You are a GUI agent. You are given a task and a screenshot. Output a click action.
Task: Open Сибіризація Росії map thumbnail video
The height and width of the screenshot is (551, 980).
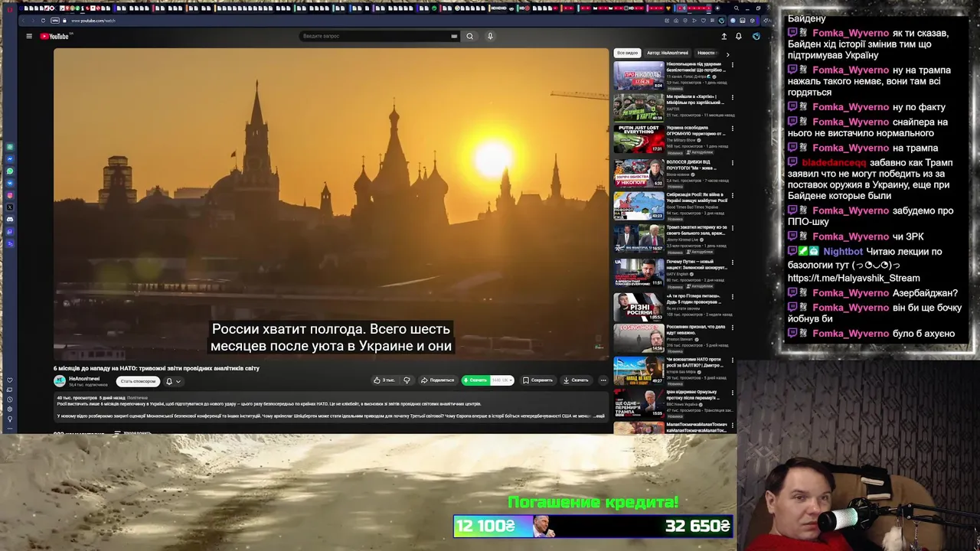639,205
